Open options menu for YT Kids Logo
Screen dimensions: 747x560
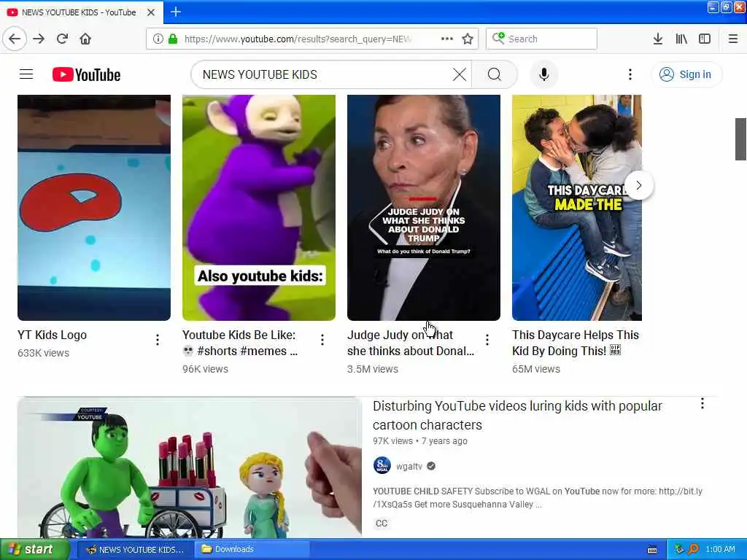point(158,340)
